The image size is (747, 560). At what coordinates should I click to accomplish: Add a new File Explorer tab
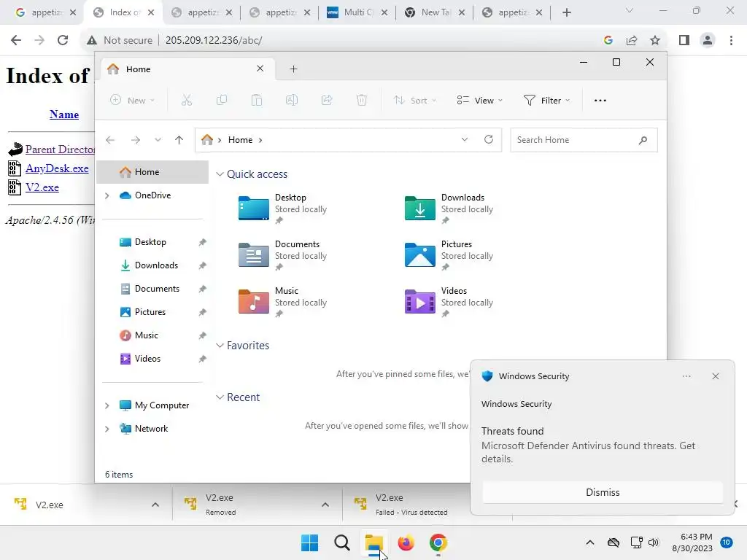(x=293, y=69)
